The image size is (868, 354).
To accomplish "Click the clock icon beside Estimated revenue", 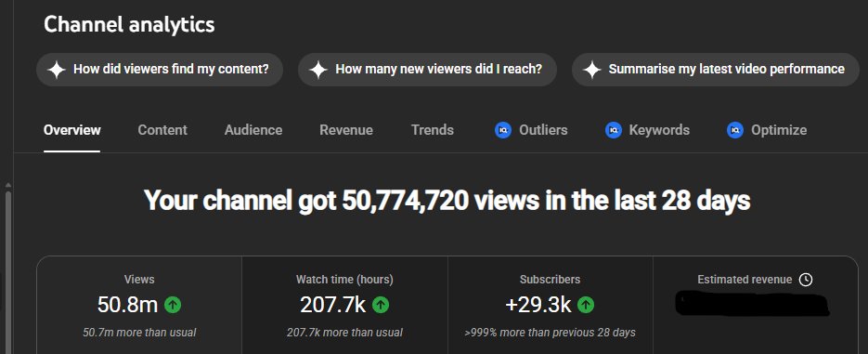I will [x=806, y=280].
